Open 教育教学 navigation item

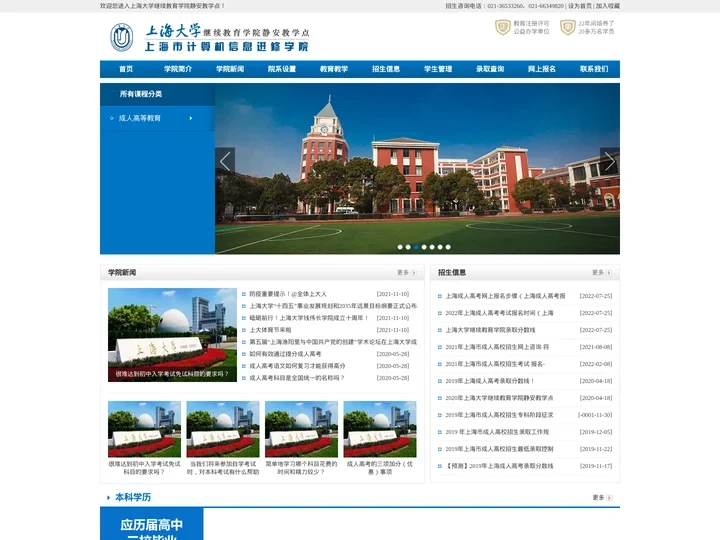point(334,69)
